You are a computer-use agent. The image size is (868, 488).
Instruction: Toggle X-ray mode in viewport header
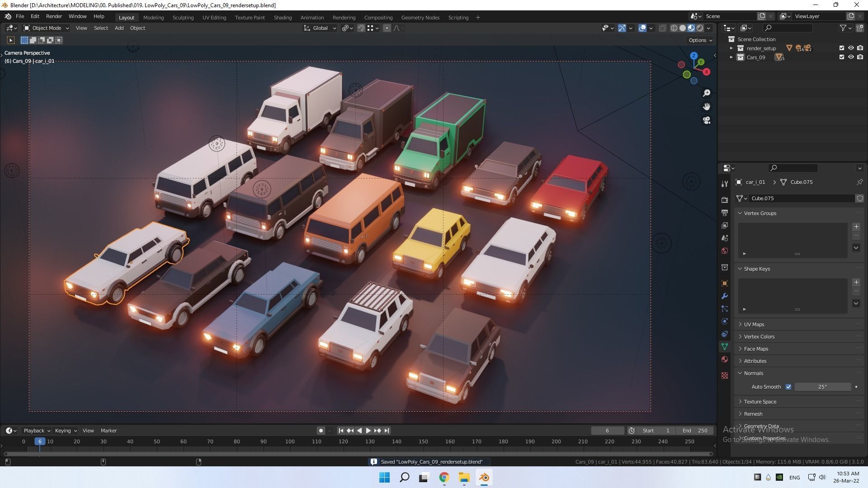662,28
